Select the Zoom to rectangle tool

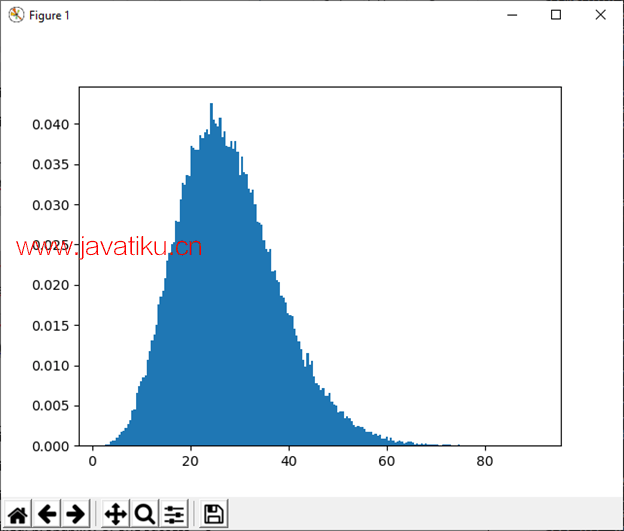pyautogui.click(x=144, y=514)
